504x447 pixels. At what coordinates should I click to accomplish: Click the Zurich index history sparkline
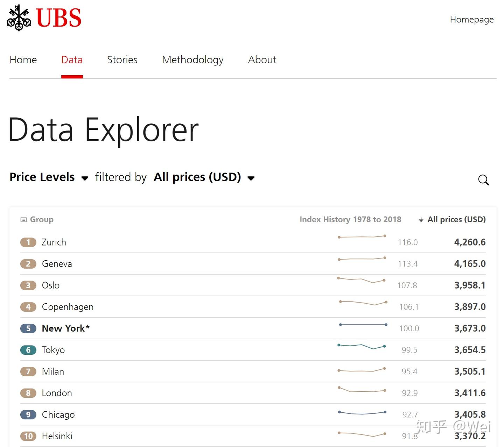pos(362,237)
